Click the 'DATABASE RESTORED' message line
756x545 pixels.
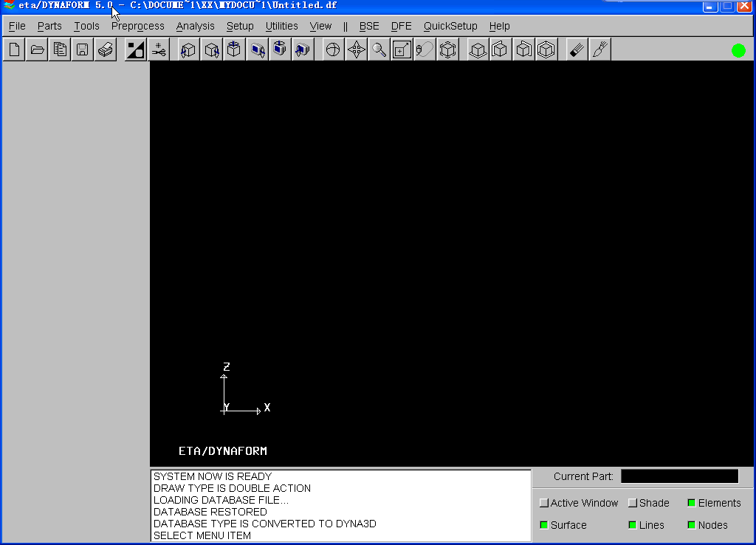coord(210,512)
